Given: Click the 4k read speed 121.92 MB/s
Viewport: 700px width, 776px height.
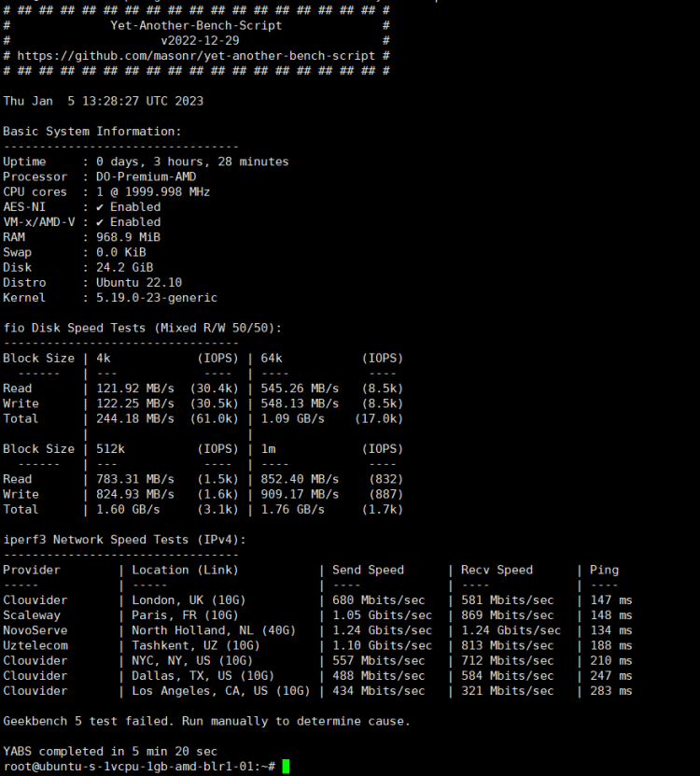Looking at the screenshot, I should (x=135, y=388).
